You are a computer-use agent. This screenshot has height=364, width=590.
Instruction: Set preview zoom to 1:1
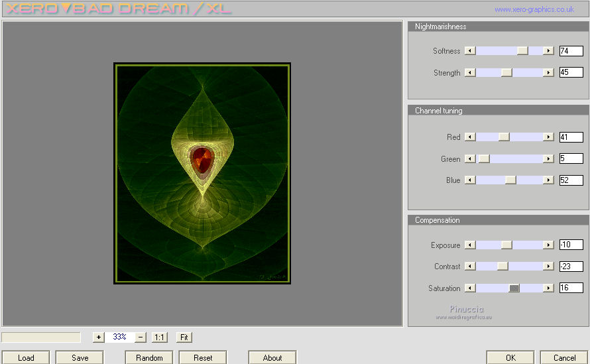tap(160, 337)
